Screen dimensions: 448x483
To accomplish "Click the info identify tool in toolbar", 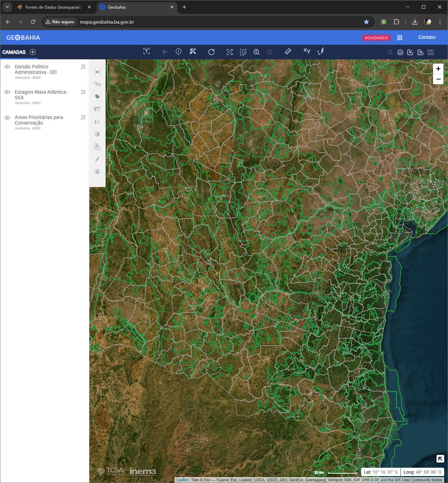I will tap(179, 52).
